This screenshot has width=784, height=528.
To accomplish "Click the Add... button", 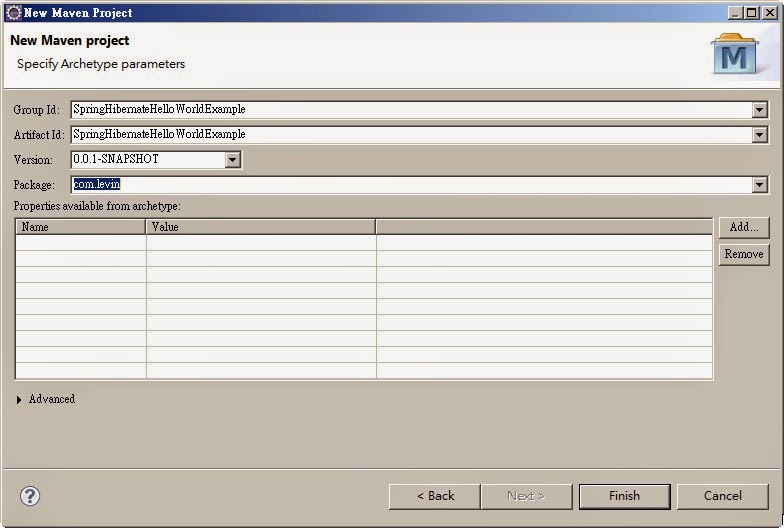I will point(744,227).
